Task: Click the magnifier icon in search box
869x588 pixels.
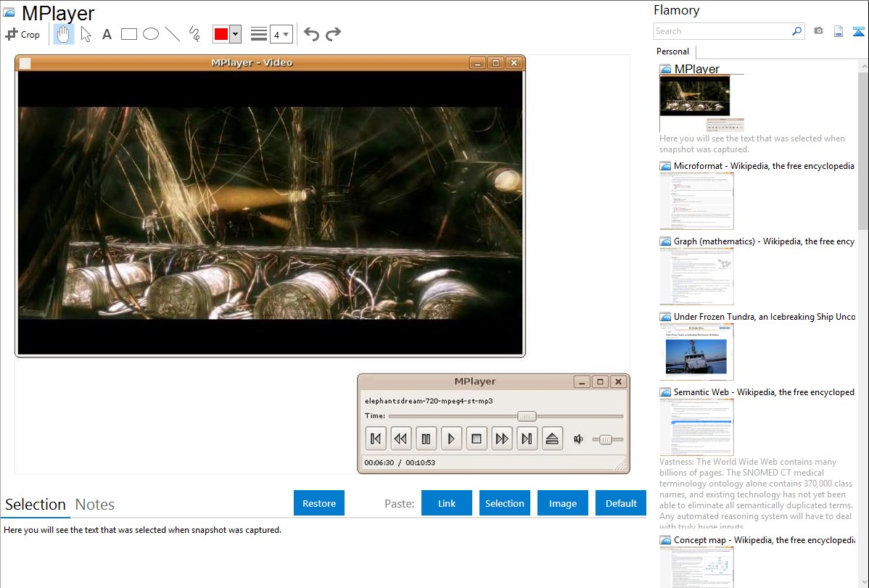Action: point(796,31)
